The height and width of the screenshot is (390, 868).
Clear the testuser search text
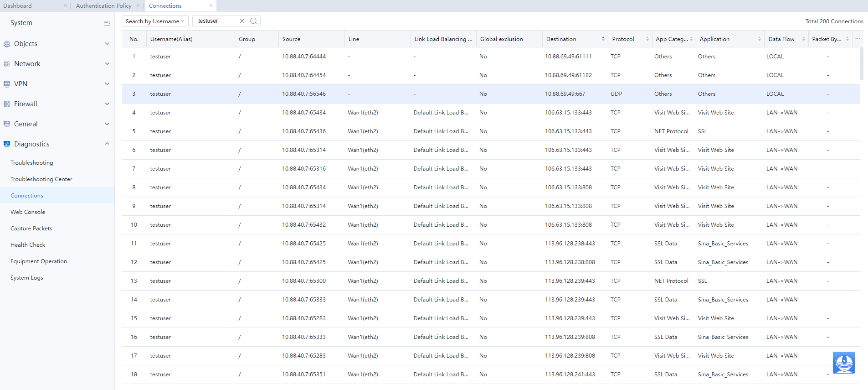point(242,21)
